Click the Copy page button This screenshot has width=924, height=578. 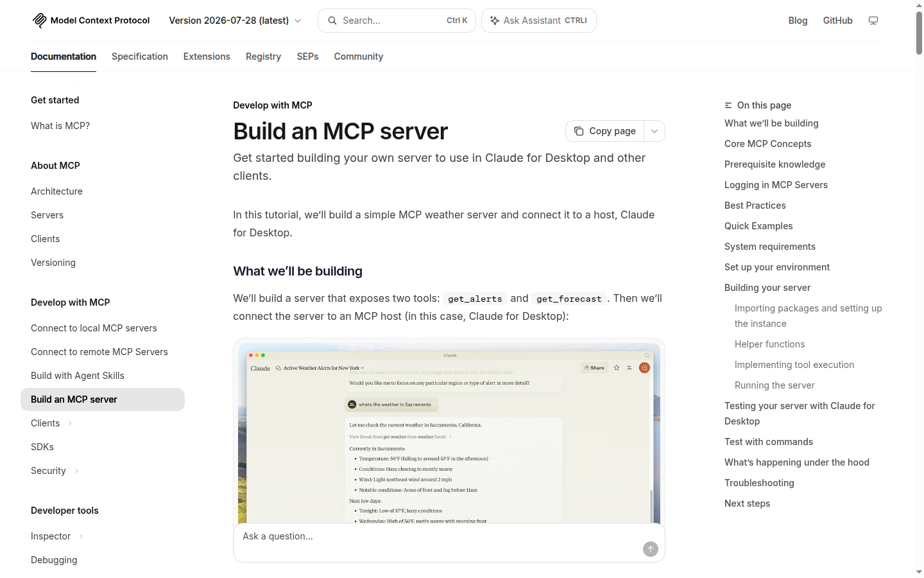[x=604, y=131]
